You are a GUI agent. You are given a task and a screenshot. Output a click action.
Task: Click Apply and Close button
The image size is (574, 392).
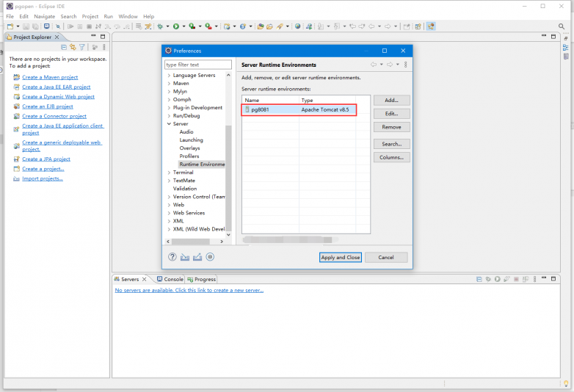(341, 257)
